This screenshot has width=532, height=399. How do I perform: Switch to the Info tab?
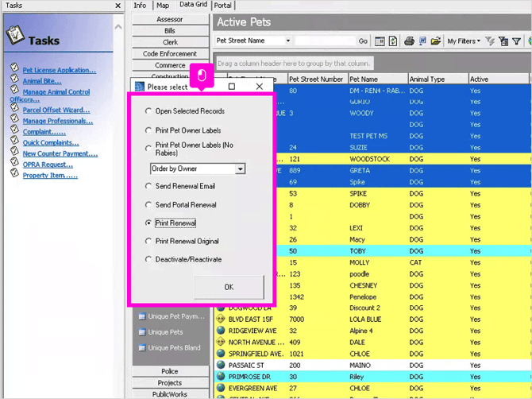pos(140,5)
